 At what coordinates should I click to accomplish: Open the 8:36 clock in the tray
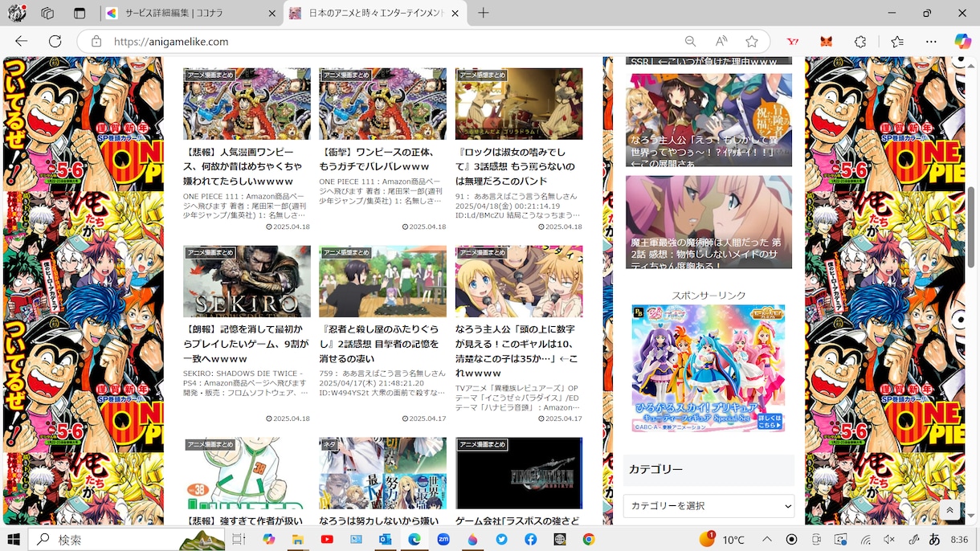959,540
